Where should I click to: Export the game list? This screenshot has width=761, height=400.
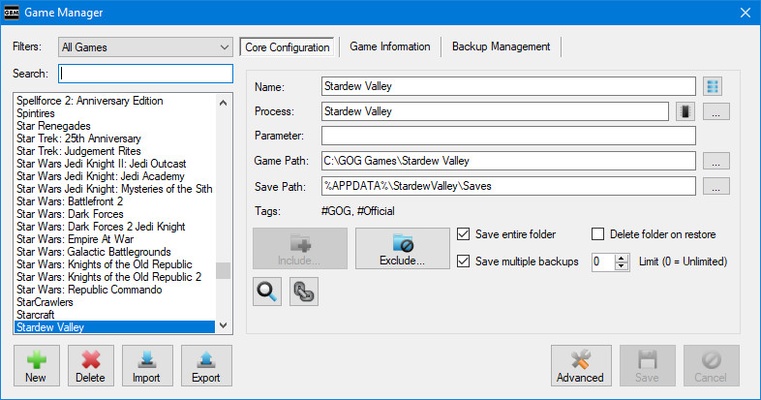207,366
